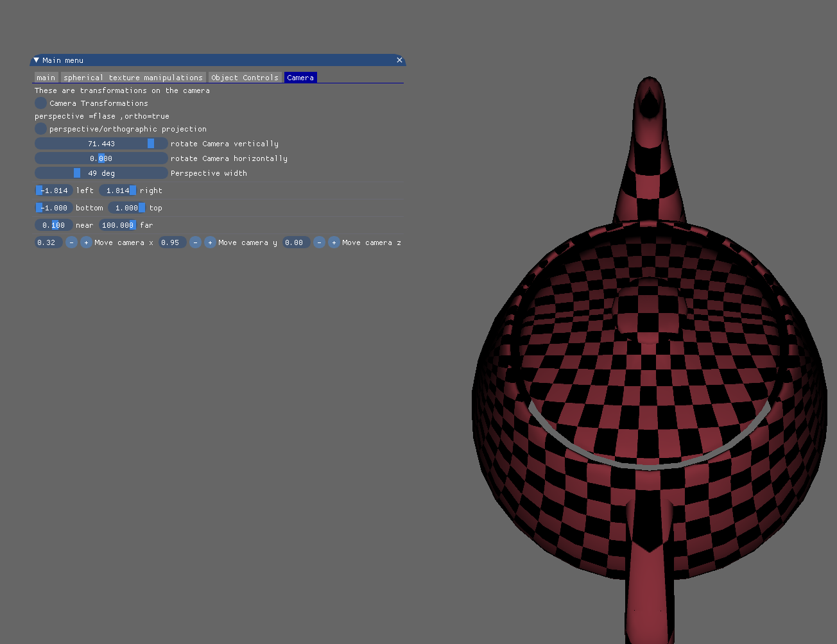The width and height of the screenshot is (837, 644).
Task: Toggle perspective/orthographic projection
Action: point(40,128)
